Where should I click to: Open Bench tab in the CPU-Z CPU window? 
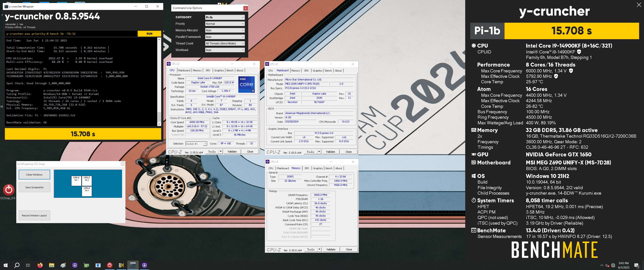230,70
